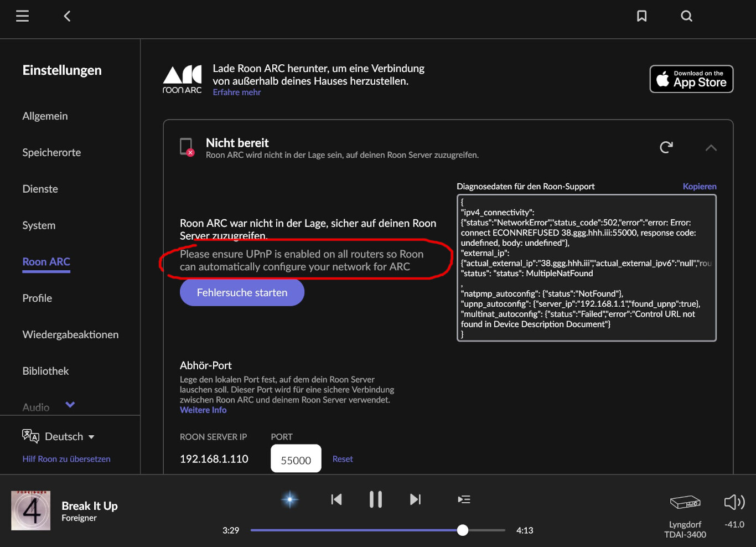Click the track progress slider handle
Image resolution: width=756 pixels, height=547 pixels.
pos(463,530)
